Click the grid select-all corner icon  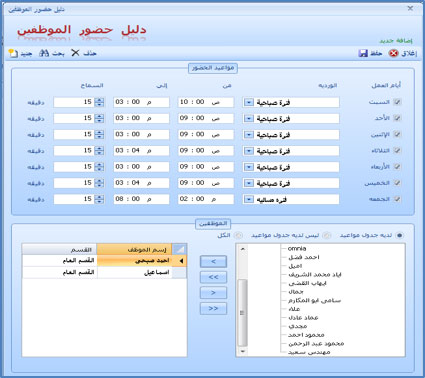click(179, 249)
